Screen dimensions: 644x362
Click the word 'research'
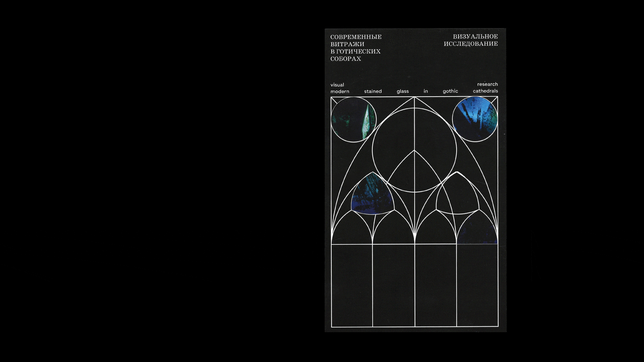pos(487,84)
